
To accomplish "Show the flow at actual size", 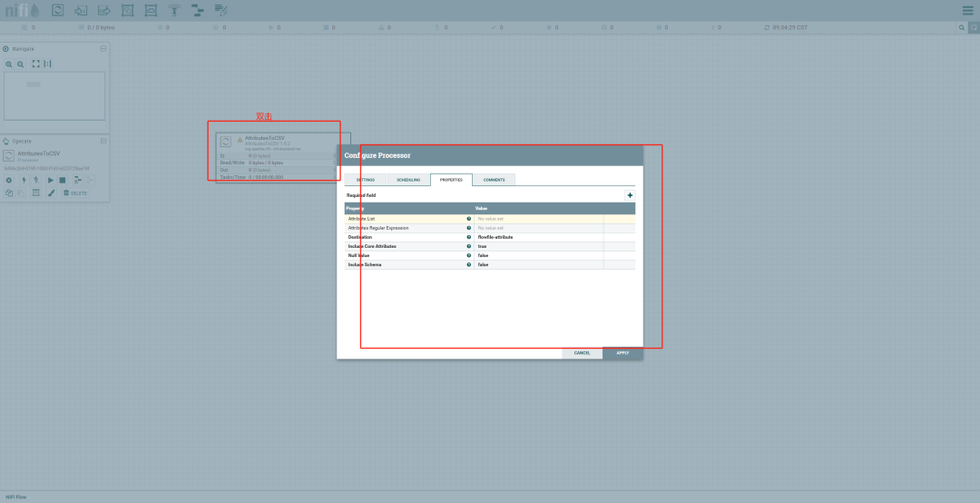I will click(x=47, y=64).
